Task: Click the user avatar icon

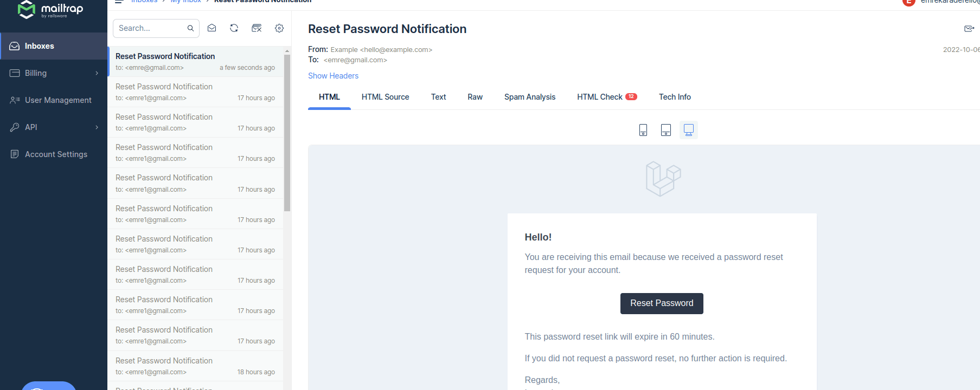Action: 909,2
